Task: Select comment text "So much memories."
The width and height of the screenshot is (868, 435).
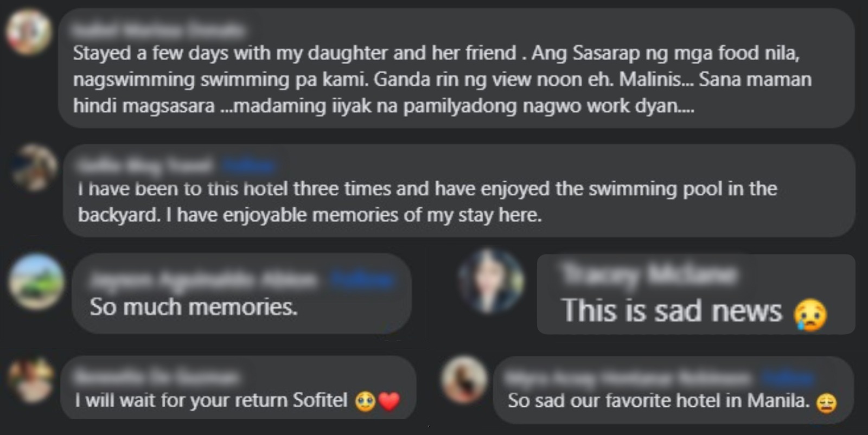Action: pyautogui.click(x=194, y=307)
